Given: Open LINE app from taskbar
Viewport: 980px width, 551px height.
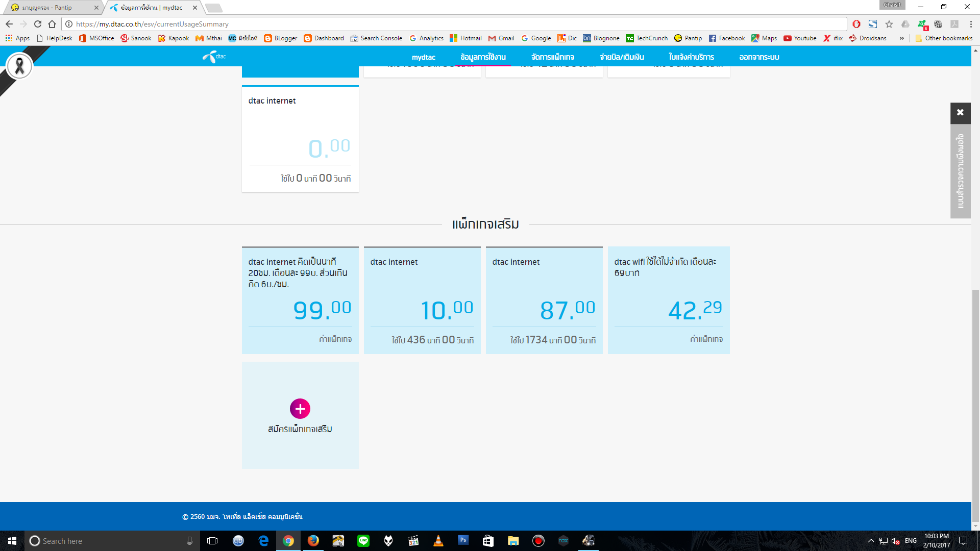Looking at the screenshot, I should click(363, 541).
